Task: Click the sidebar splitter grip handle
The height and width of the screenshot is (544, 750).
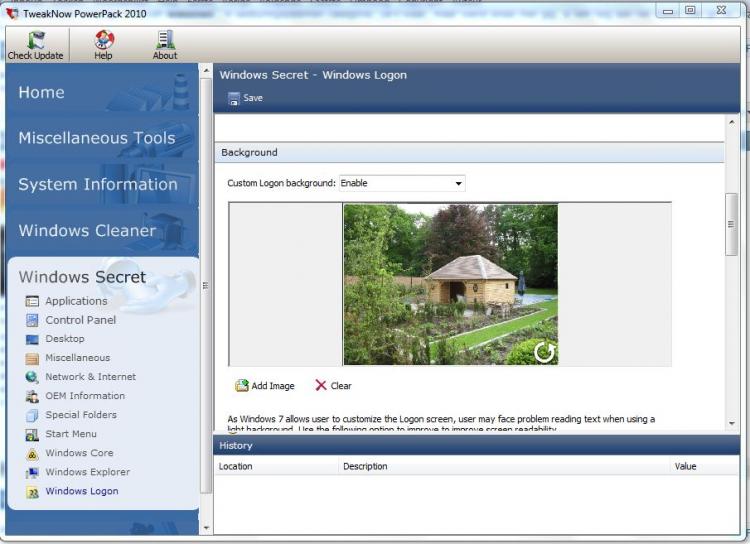Action: (x=205, y=286)
